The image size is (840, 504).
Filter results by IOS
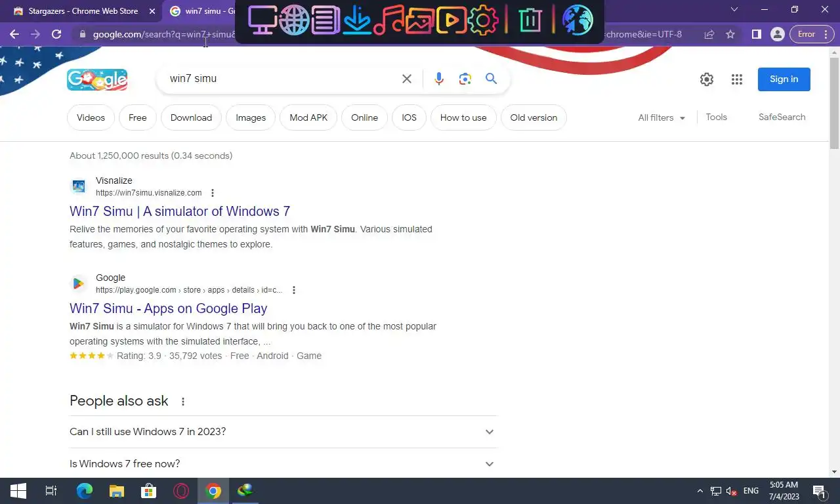[x=409, y=117]
